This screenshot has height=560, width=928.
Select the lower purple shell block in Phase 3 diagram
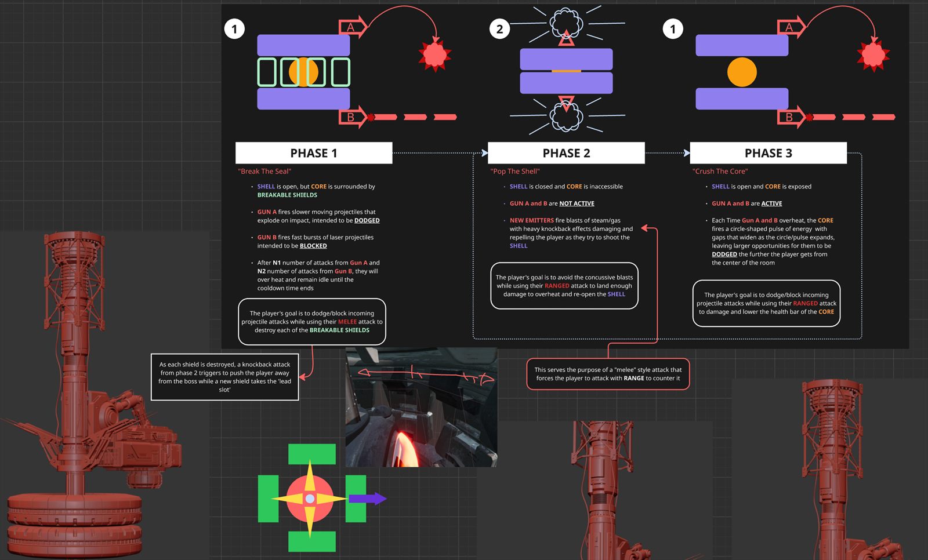(742, 99)
